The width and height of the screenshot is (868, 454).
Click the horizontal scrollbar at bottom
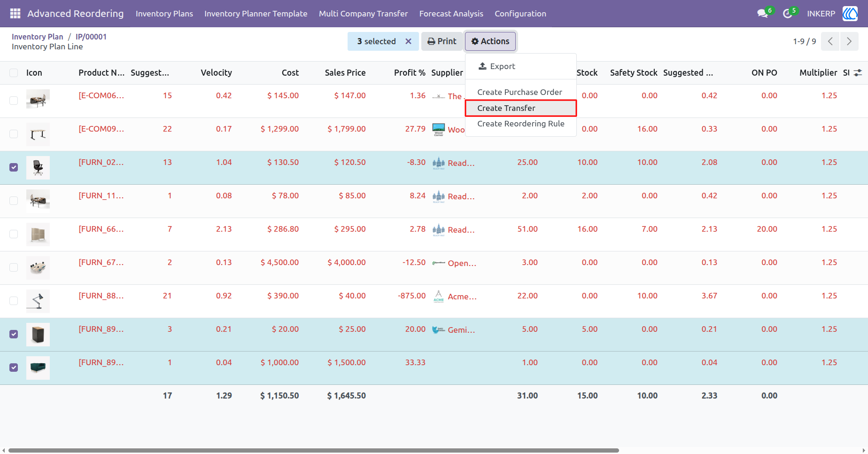[313, 450]
